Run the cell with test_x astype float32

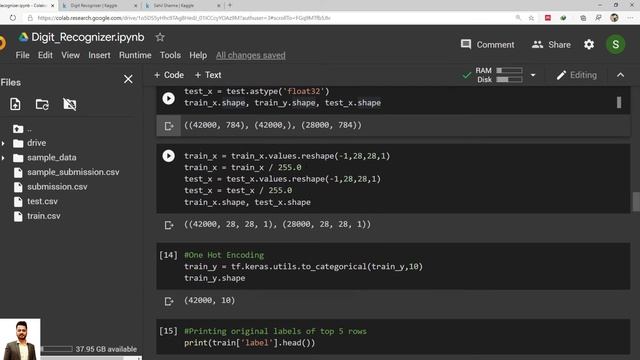pos(169,98)
